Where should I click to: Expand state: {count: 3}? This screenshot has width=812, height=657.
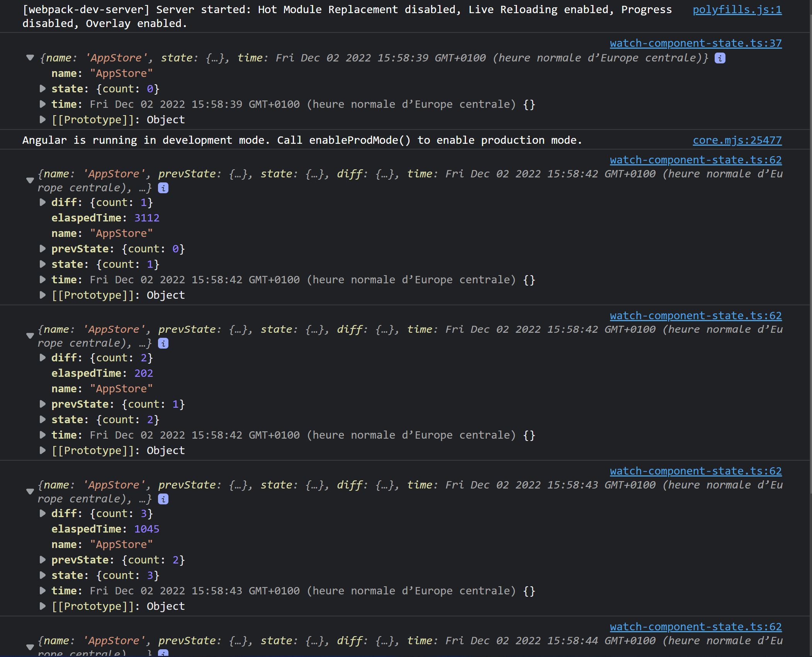42,575
